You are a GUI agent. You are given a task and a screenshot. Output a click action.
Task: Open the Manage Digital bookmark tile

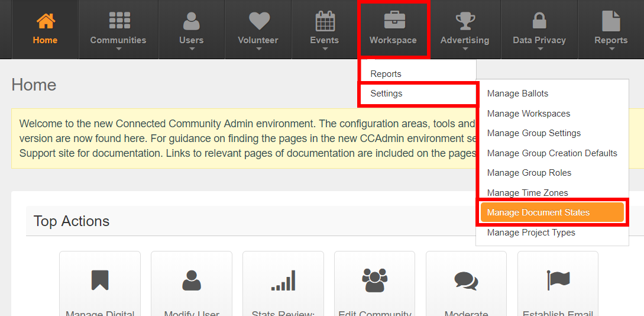click(x=100, y=280)
